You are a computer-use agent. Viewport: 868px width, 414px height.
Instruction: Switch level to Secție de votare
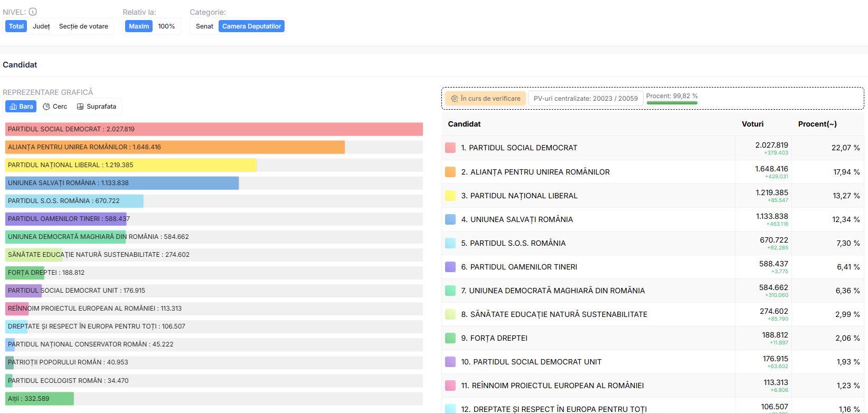click(83, 26)
